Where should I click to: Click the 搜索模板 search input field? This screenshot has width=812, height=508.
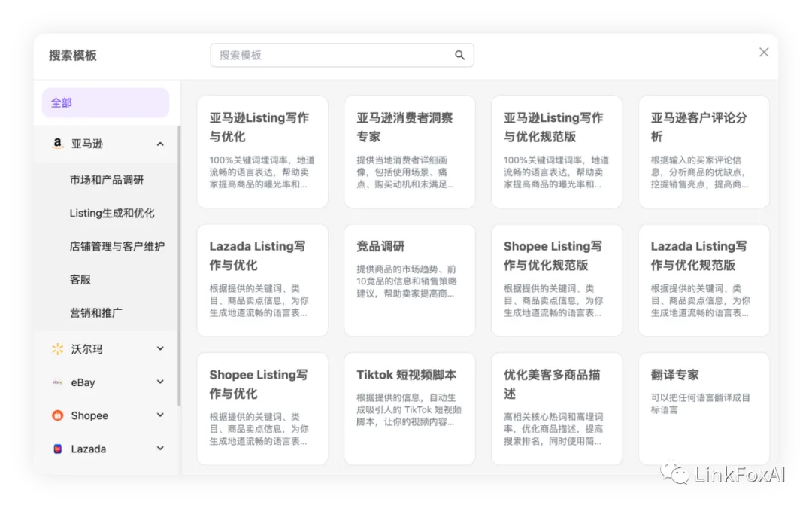342,55
